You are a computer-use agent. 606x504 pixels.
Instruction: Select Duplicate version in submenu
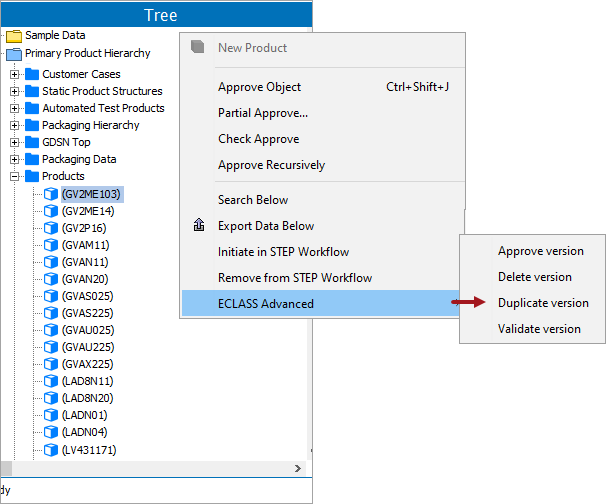click(533, 303)
